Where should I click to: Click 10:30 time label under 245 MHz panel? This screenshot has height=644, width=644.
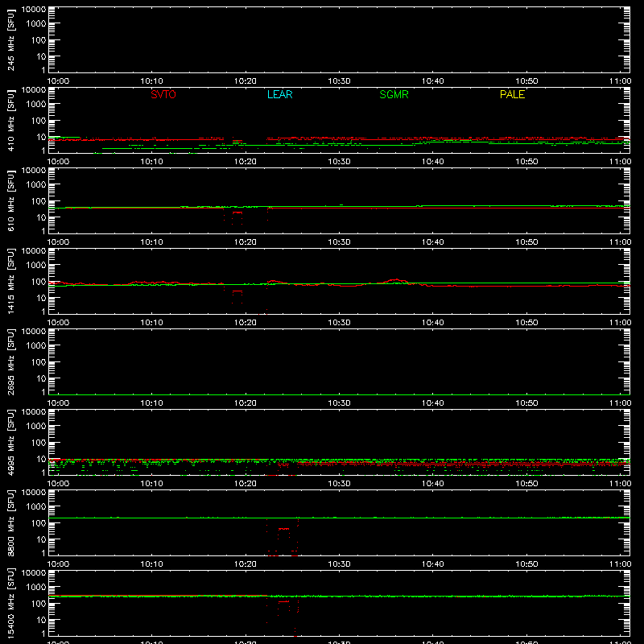click(x=339, y=81)
